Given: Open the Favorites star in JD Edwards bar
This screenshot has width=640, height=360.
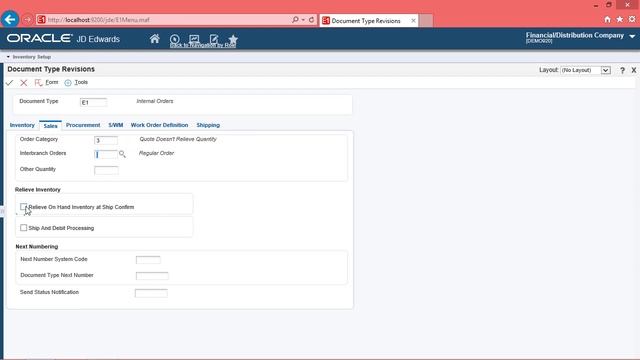Looking at the screenshot, I should click(x=233, y=39).
